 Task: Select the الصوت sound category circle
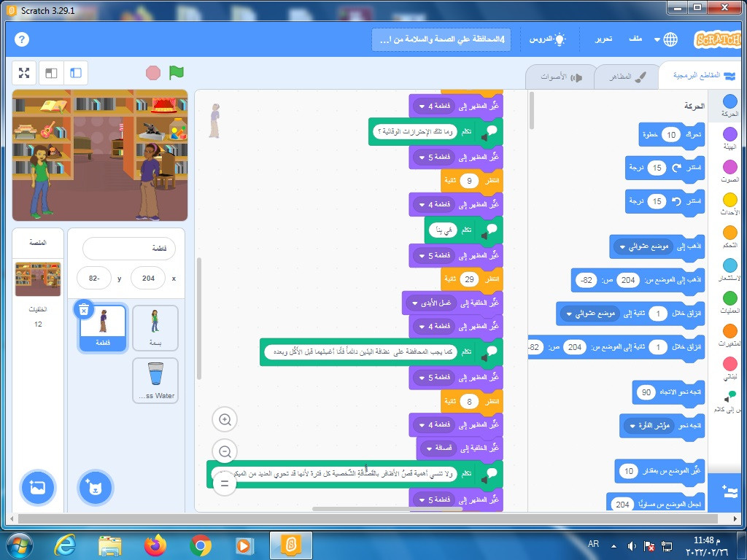click(729, 167)
